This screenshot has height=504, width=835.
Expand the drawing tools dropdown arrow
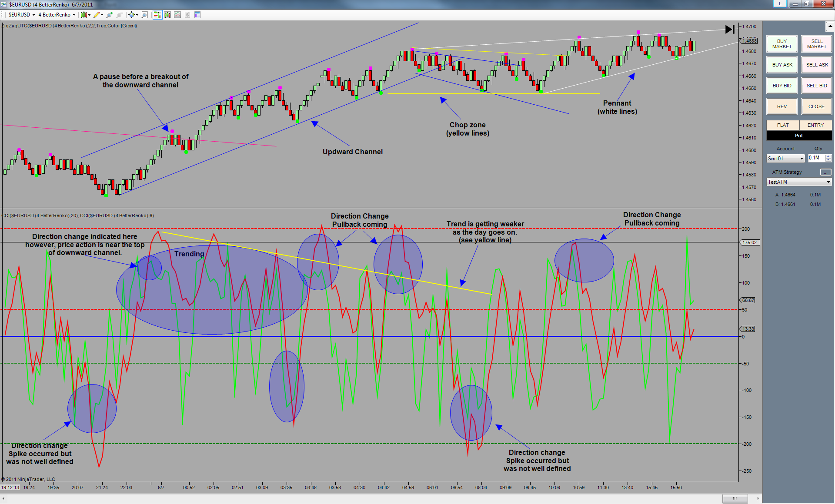click(x=102, y=15)
